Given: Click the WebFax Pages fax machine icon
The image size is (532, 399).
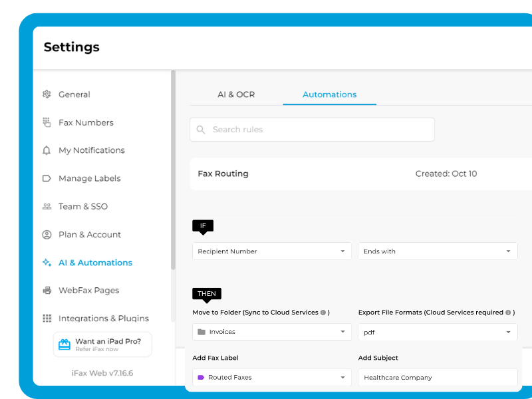Looking at the screenshot, I should pyautogui.click(x=47, y=291).
